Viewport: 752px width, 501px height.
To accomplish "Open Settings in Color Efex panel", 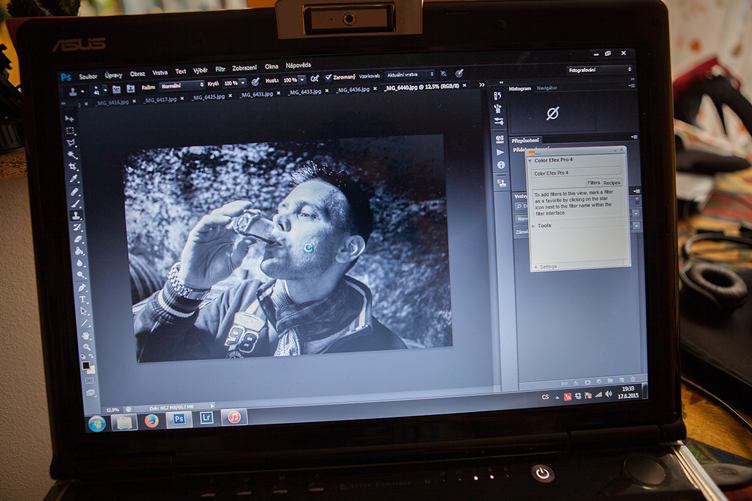I will click(x=546, y=267).
